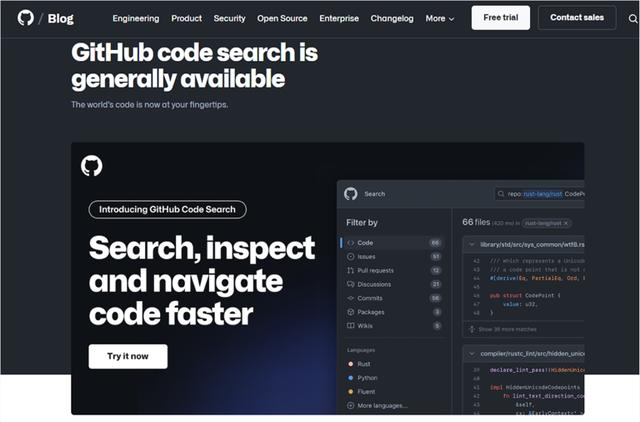Click the GitHub mark in the banner
This screenshot has height=422, width=640.
(92, 166)
